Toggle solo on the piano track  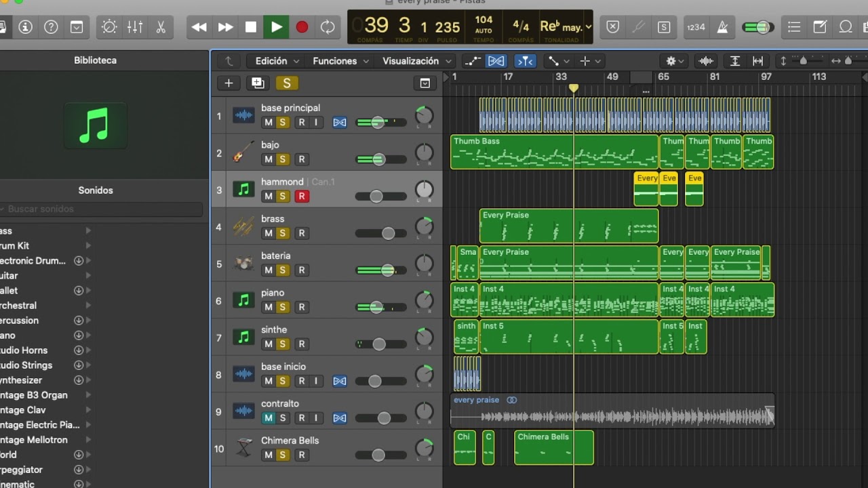[283, 307]
